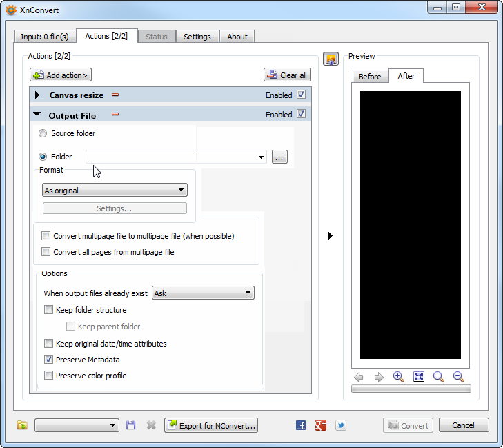Switch preview to After tab

[x=406, y=76]
